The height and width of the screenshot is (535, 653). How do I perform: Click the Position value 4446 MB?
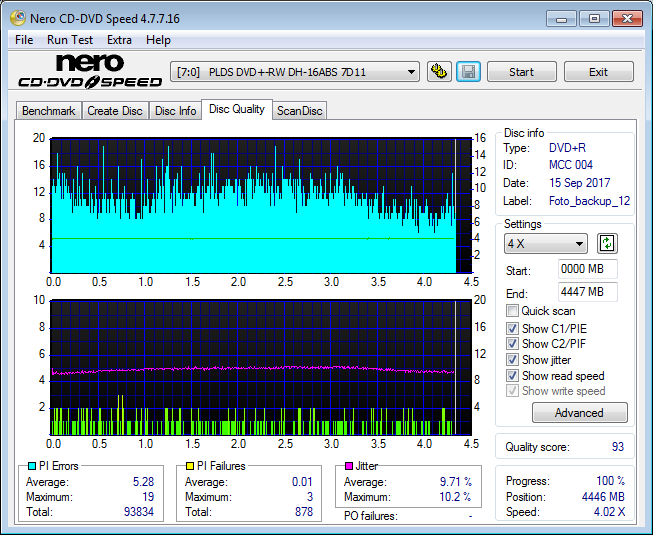tap(603, 497)
